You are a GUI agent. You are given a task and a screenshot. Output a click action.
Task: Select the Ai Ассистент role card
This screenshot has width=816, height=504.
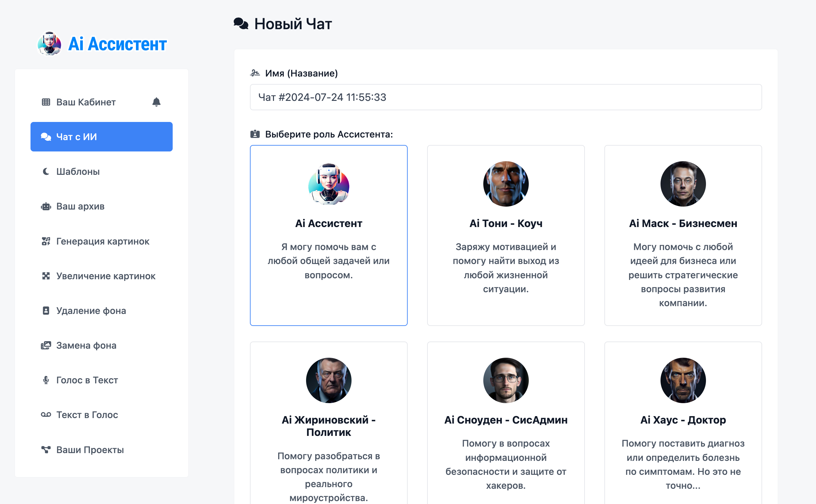[x=328, y=235]
